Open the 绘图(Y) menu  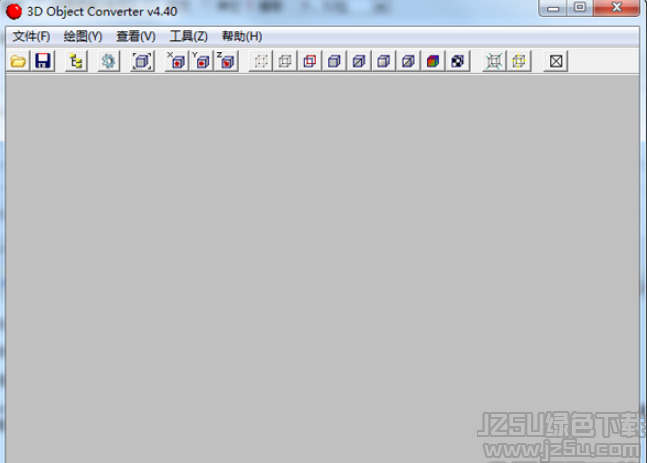tap(83, 36)
